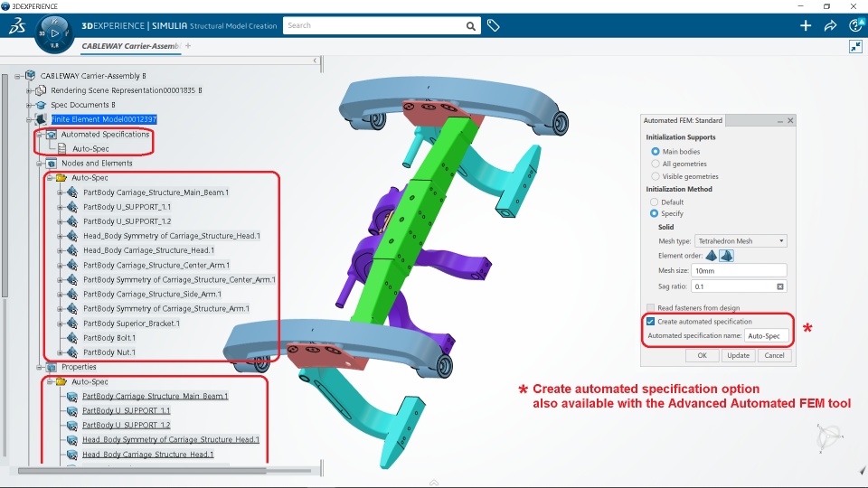Click Cancel in Automated FEM dialog

(774, 356)
